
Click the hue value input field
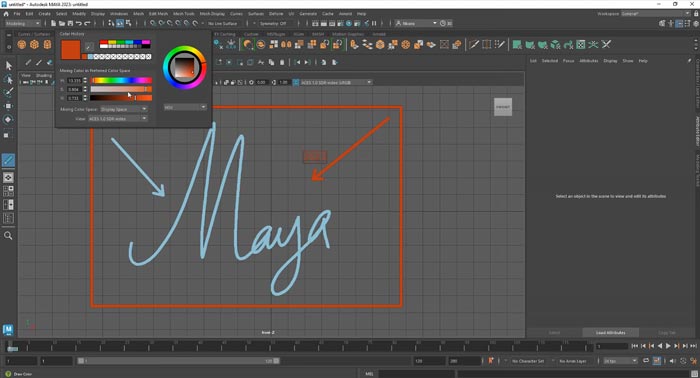(x=74, y=81)
